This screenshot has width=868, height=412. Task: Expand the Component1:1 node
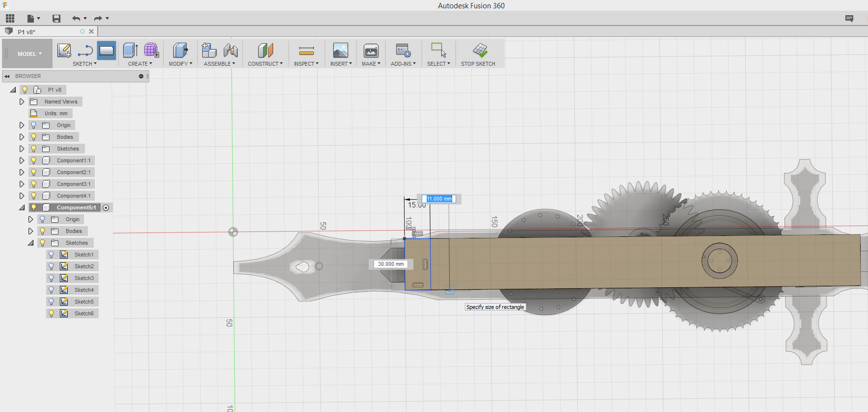[x=22, y=160]
